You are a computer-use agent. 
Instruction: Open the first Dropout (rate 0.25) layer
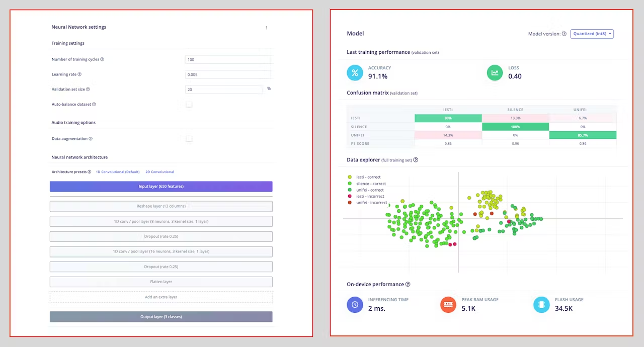click(x=161, y=236)
